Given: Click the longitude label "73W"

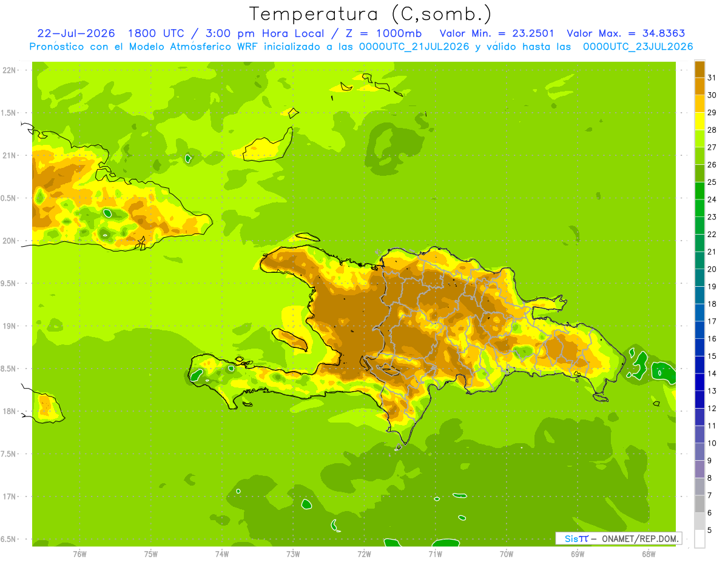Looking at the screenshot, I should [x=293, y=554].
